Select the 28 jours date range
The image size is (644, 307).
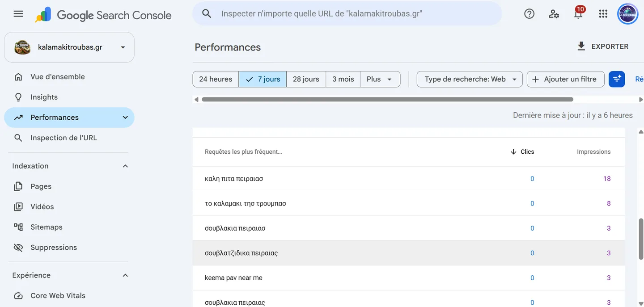click(x=306, y=79)
